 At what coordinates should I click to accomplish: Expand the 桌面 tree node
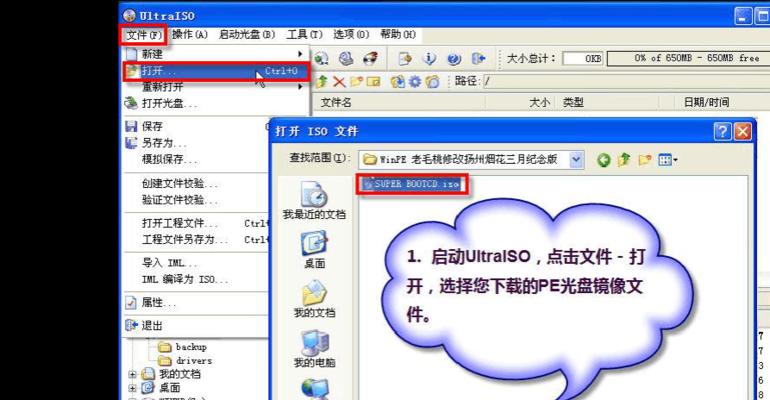(x=132, y=388)
